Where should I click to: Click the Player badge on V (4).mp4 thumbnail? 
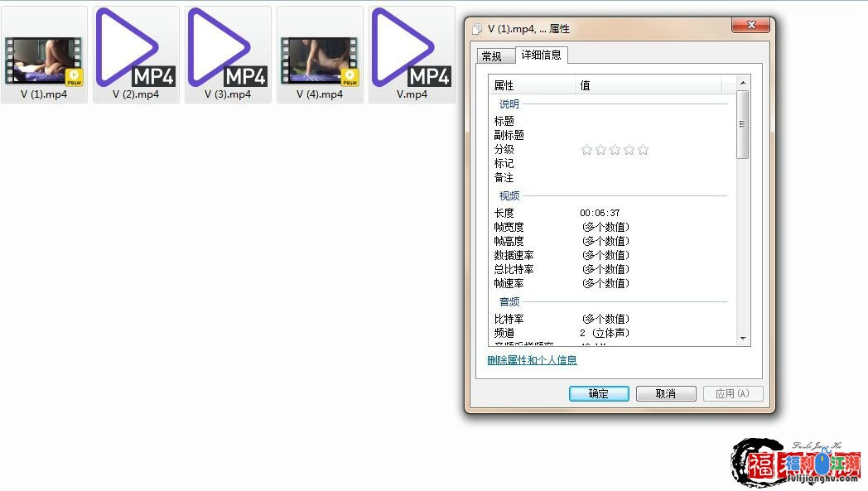point(350,75)
